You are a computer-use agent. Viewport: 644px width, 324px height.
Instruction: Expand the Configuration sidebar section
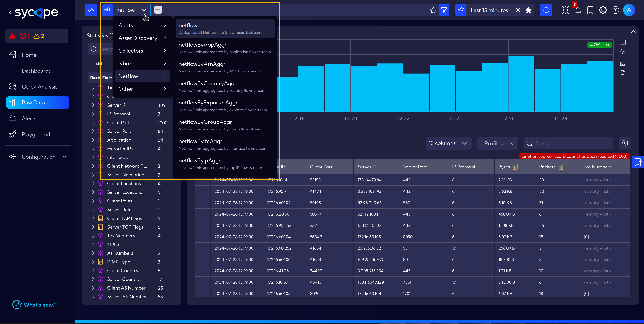(x=37, y=157)
